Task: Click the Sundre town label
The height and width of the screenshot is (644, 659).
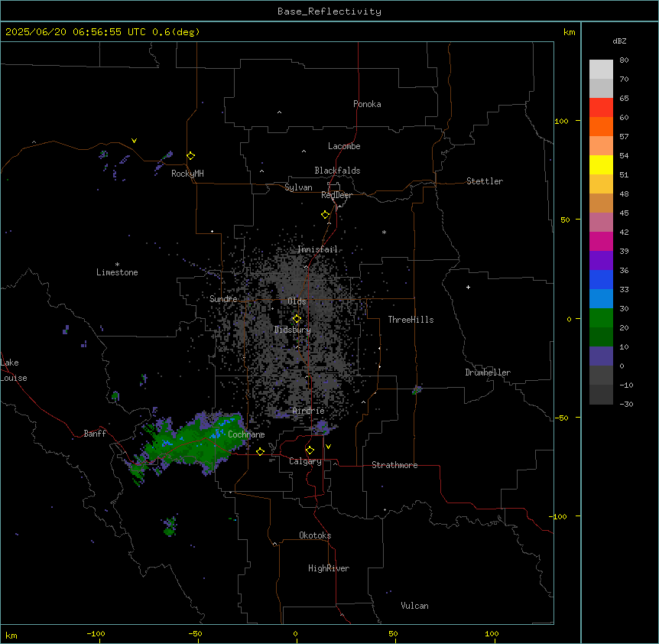Action: (x=223, y=299)
